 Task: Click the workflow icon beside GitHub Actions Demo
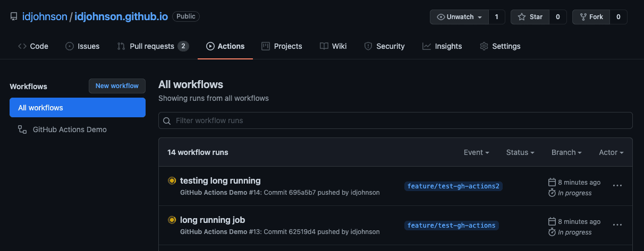pyautogui.click(x=22, y=129)
